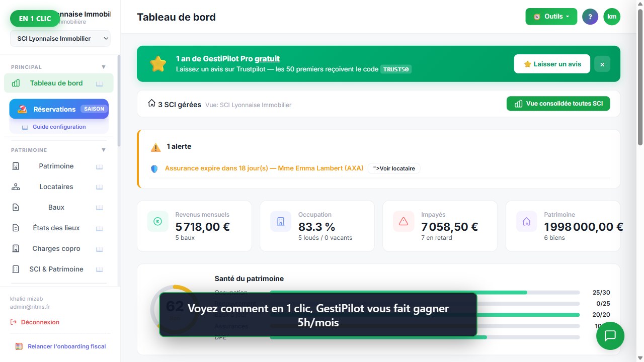
Task: Click the Occupation 25/30 progress bar
Action: pos(425,292)
